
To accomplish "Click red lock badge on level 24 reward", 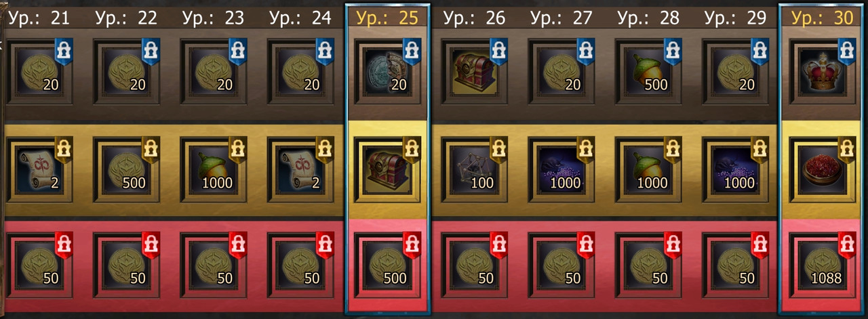I will click(x=325, y=244).
